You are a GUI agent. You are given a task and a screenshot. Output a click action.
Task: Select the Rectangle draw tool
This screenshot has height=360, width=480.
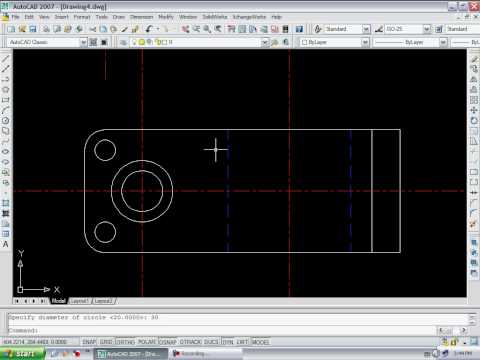click(6, 100)
